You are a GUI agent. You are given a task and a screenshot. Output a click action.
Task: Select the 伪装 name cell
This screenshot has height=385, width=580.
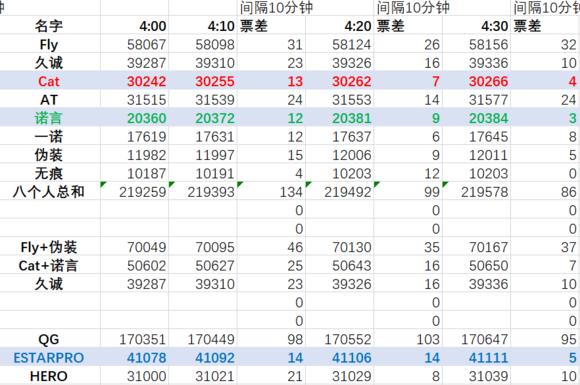[49, 155]
